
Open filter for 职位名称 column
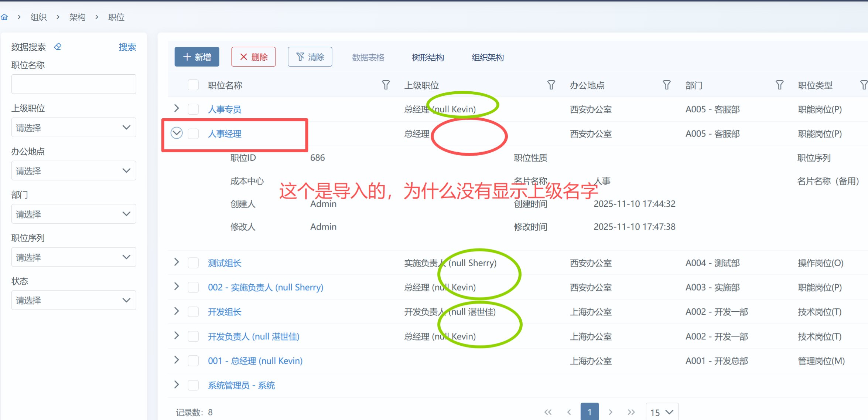tap(386, 85)
